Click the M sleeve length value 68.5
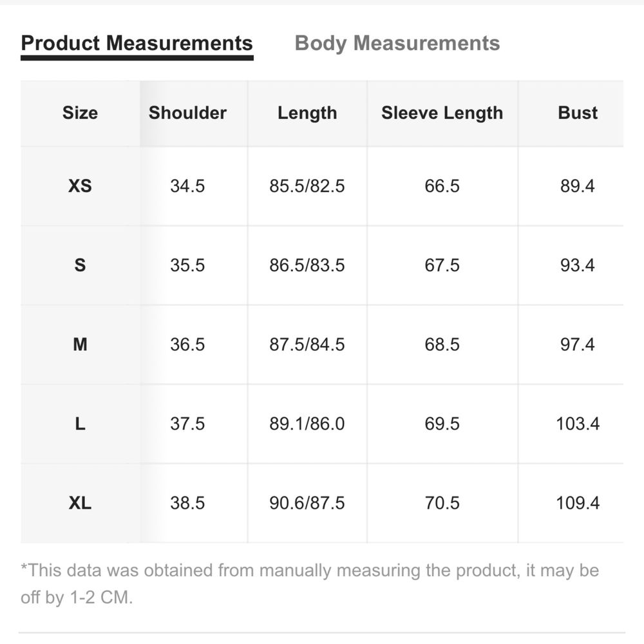Viewport: 644px width, 644px height. pos(442,345)
